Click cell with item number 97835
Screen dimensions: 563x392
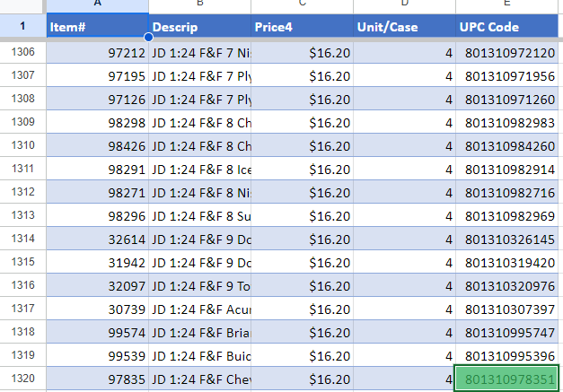(97, 379)
